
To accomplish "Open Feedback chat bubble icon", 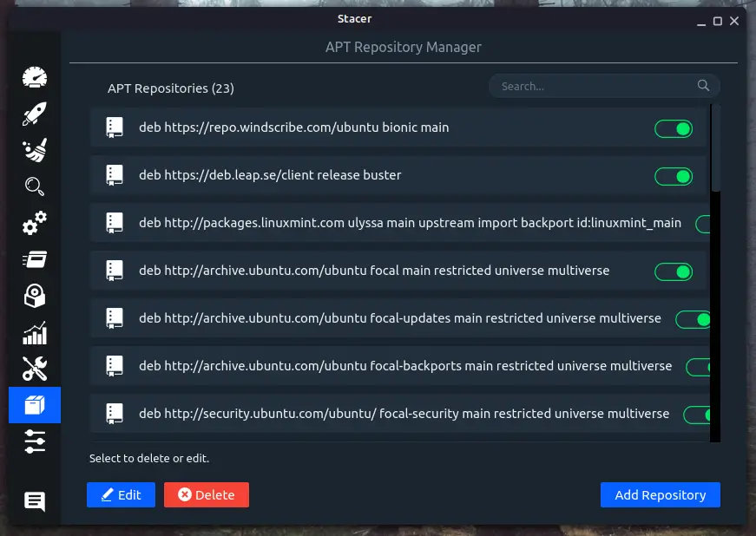I will [x=35, y=501].
